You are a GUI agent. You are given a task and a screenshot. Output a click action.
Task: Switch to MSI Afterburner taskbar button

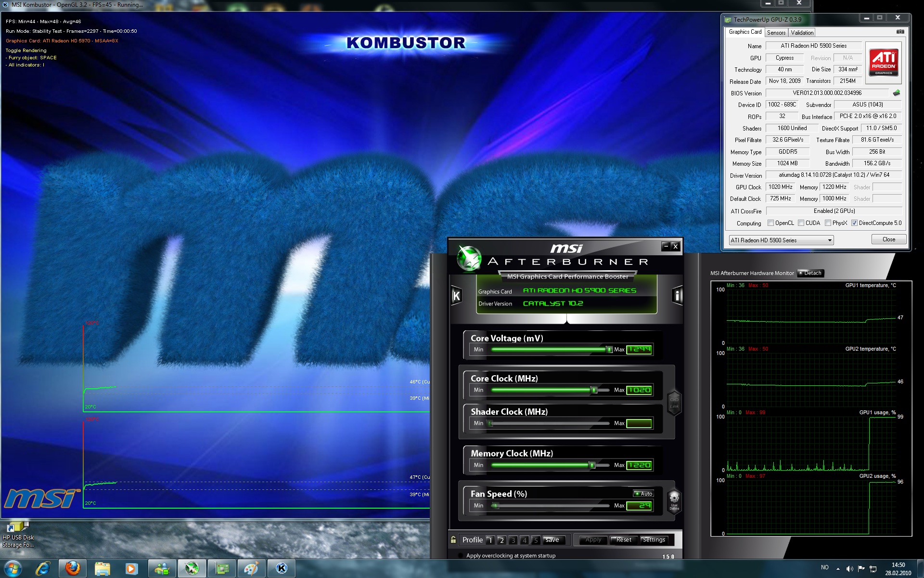point(192,569)
